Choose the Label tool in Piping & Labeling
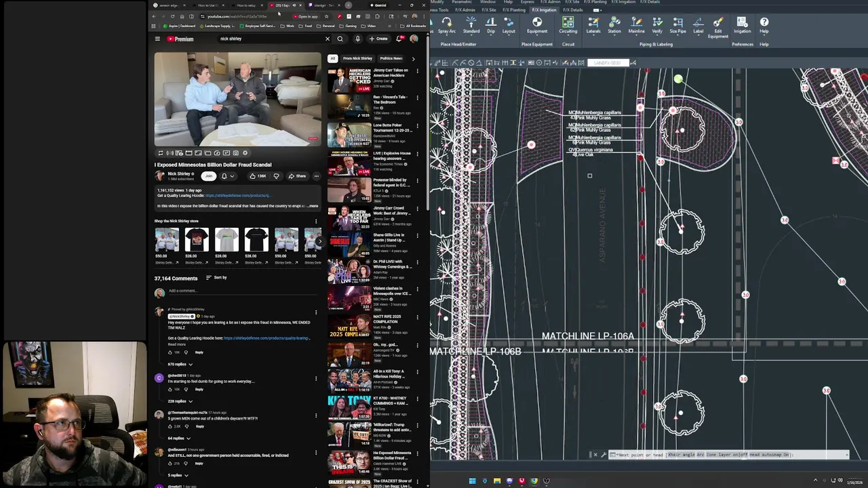Image resolution: width=868 pixels, height=488 pixels. pos(698,25)
